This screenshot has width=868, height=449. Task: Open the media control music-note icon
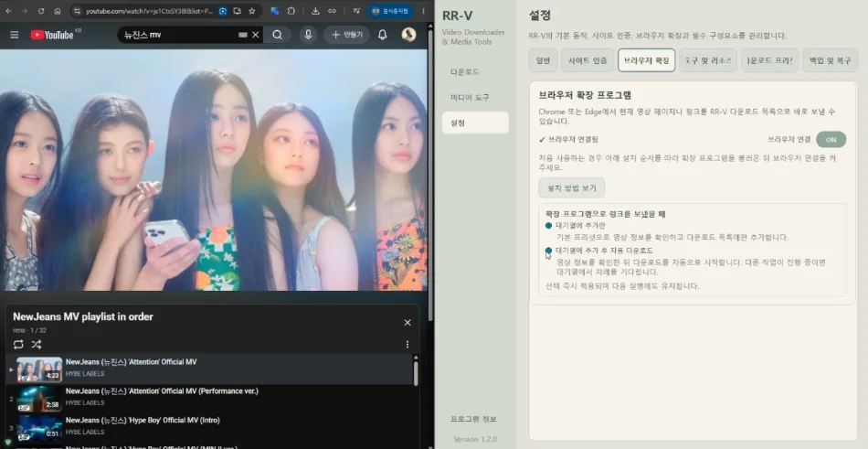(357, 11)
